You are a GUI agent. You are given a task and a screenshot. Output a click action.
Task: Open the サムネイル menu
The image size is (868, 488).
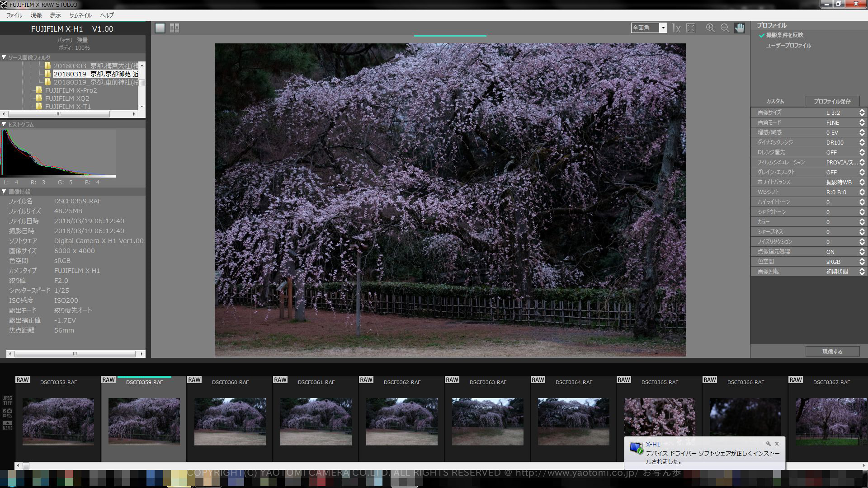80,15
